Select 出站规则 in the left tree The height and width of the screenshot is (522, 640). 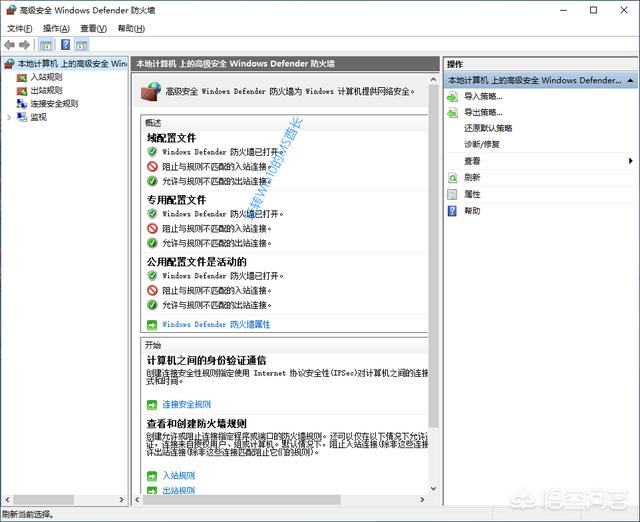(45, 90)
